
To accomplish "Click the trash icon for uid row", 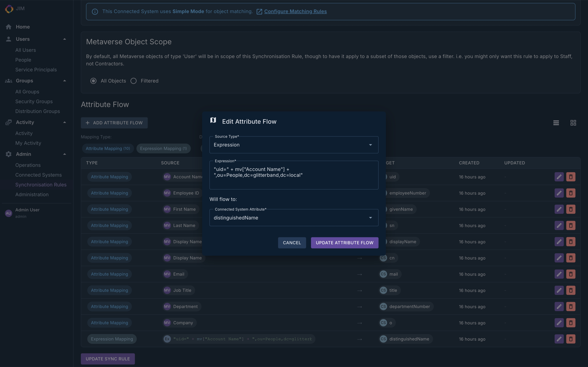I will [570, 177].
